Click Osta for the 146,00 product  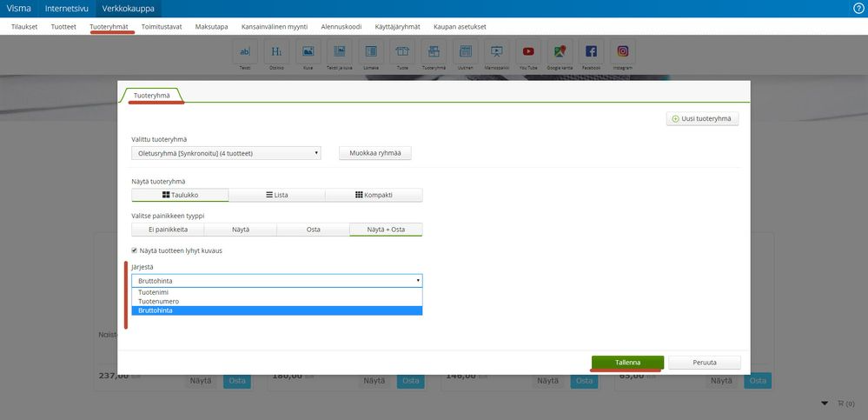click(x=584, y=381)
